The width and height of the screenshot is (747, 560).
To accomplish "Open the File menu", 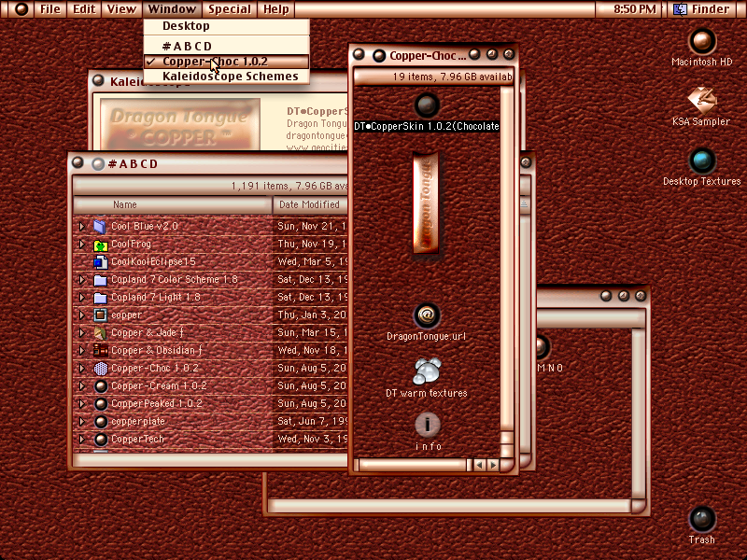I will (50, 9).
